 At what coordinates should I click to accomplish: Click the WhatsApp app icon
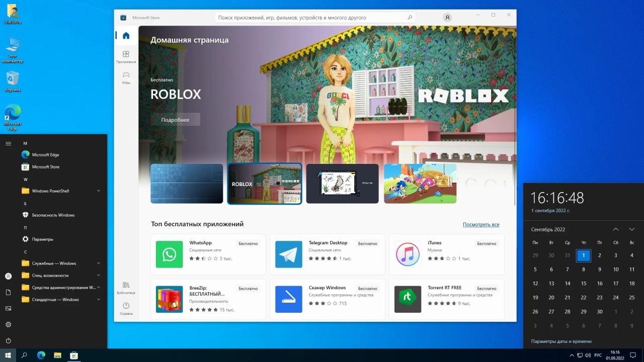[169, 254]
